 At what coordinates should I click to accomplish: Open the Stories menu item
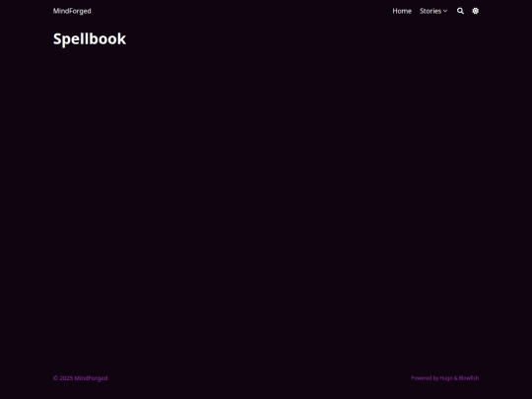[x=433, y=11]
